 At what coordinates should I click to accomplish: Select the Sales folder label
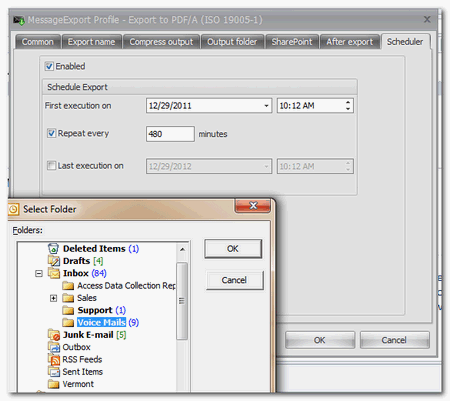tap(87, 298)
